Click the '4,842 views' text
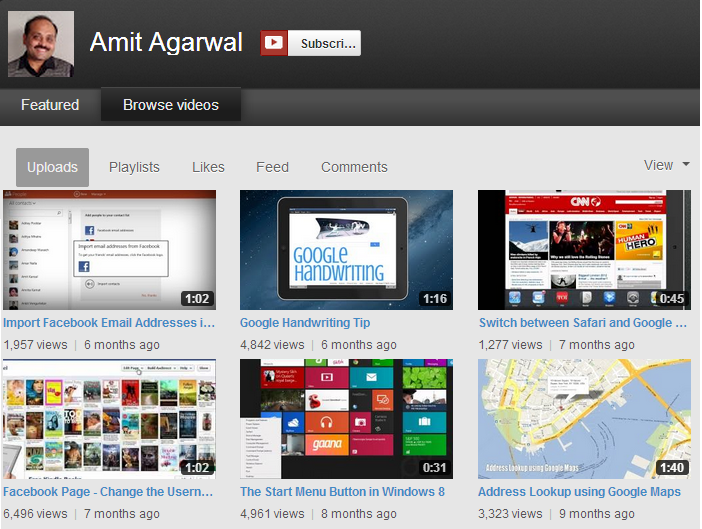The width and height of the screenshot is (702, 529). (x=272, y=345)
